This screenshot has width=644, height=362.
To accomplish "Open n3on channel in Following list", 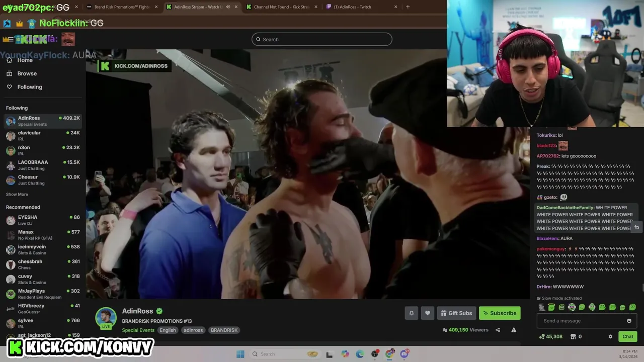I will [x=43, y=150].
